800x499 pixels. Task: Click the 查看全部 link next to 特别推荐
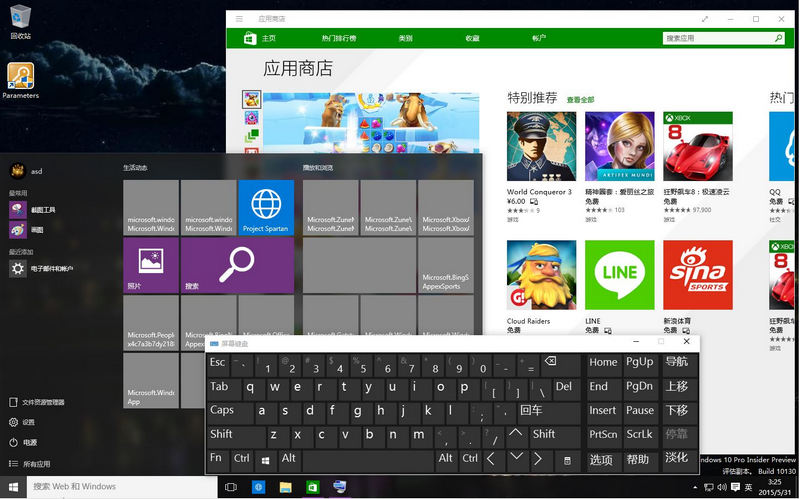tap(581, 100)
